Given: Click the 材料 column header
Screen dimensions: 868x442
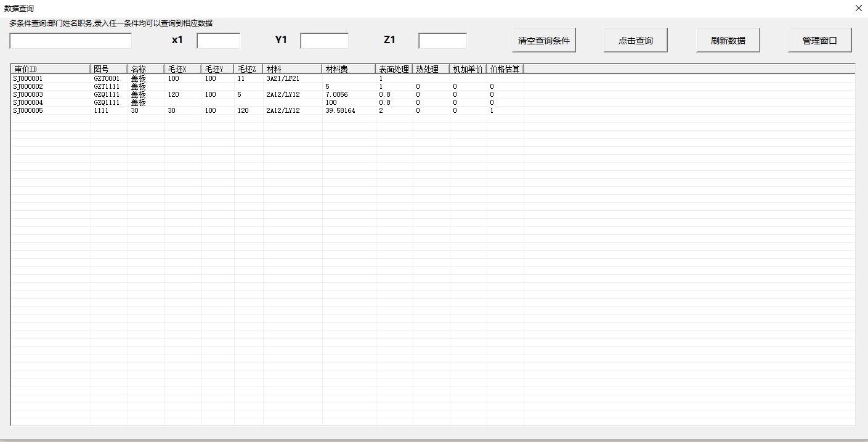Looking at the screenshot, I should click(272, 68).
